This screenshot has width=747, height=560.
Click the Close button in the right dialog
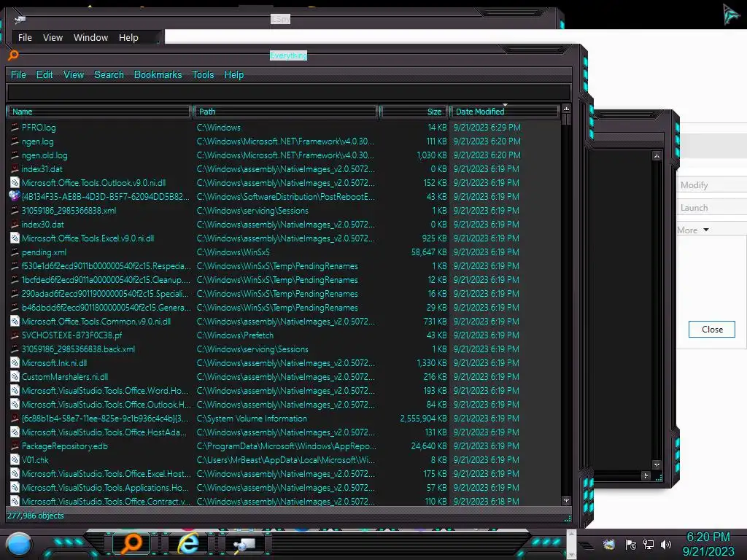[712, 330]
